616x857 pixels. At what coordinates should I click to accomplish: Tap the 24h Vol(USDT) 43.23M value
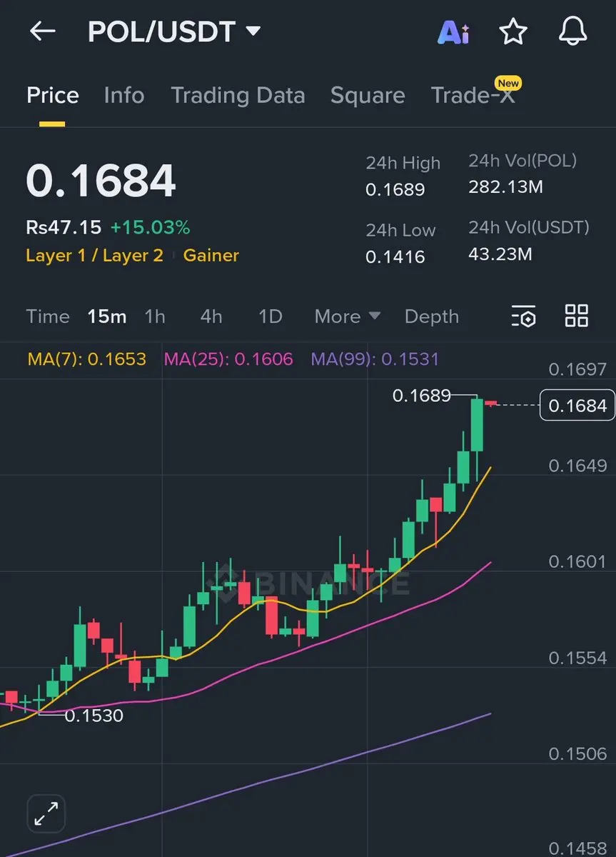(500, 254)
